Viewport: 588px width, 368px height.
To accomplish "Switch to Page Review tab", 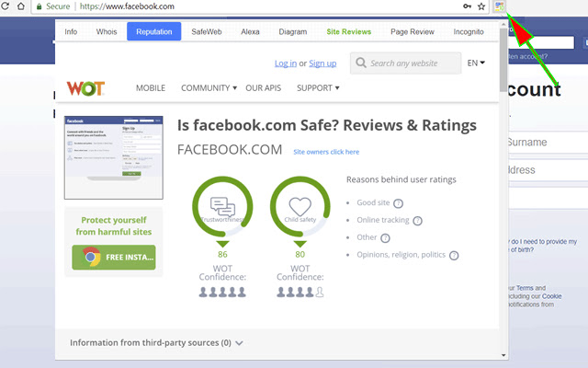I will point(413,32).
